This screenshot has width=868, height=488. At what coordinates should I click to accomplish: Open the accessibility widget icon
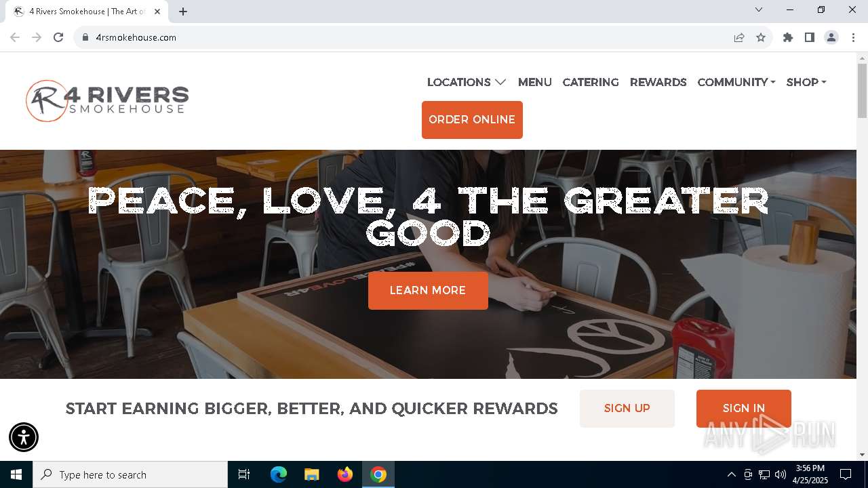pos(24,437)
